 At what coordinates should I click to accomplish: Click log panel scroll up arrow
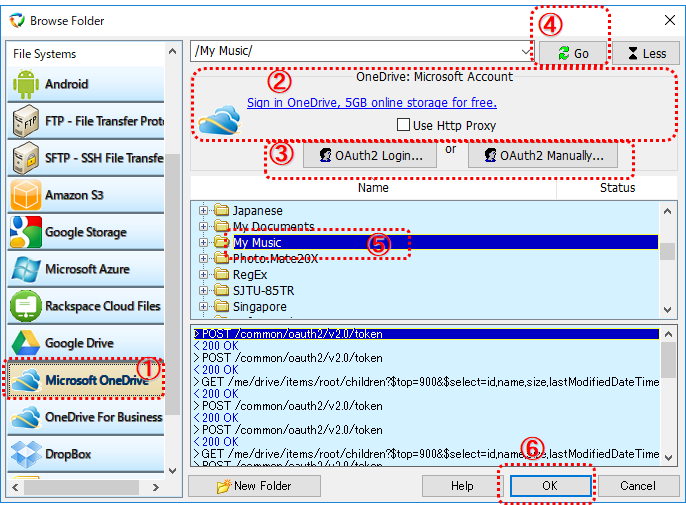pyautogui.click(x=668, y=334)
